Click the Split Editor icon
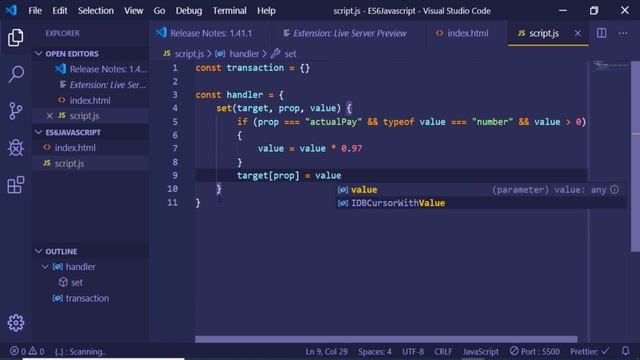Image resolution: width=640 pixels, height=360 pixels. click(601, 33)
